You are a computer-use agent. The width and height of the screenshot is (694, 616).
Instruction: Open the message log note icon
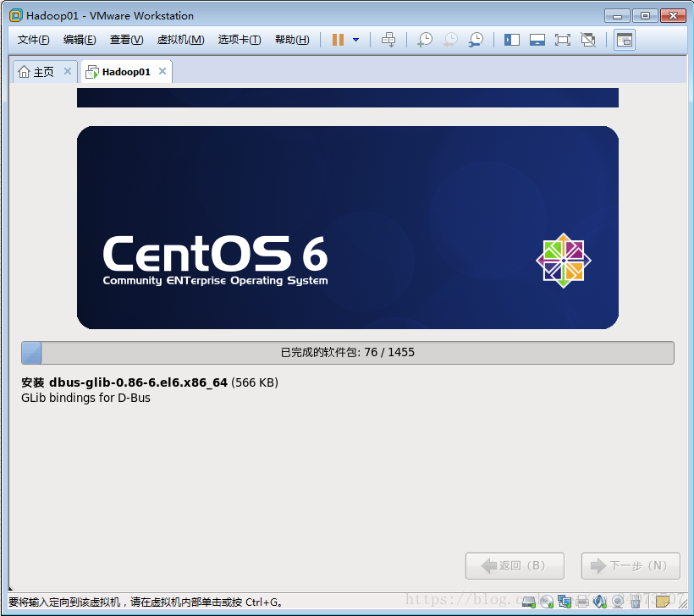pos(663,602)
